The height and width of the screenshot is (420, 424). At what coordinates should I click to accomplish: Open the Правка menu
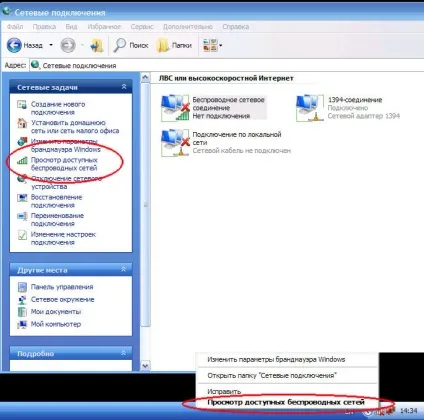[44, 27]
